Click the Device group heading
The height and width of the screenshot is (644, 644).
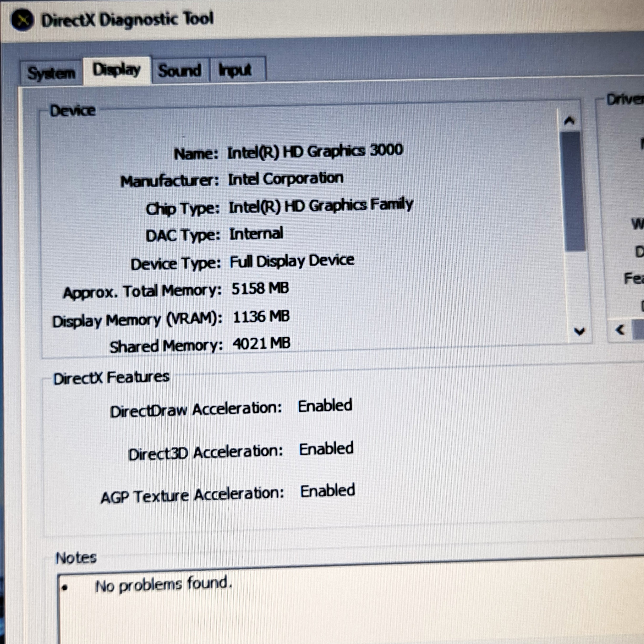pyautogui.click(x=73, y=110)
